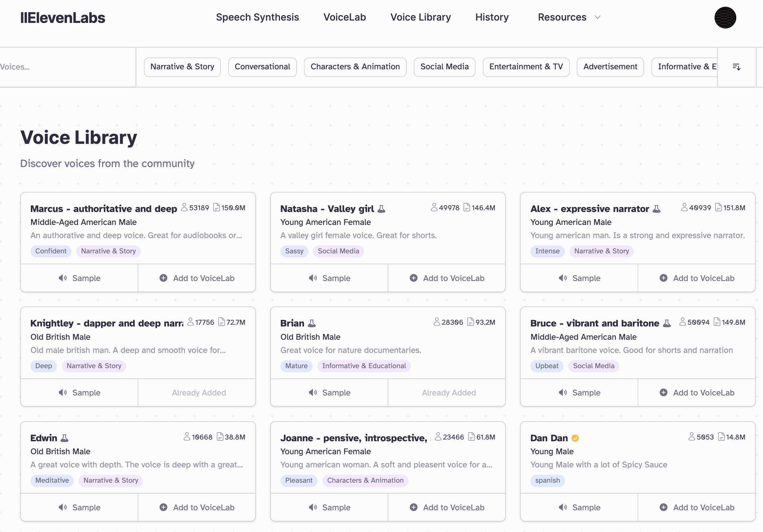Screen dimensions: 763x532
Task: Play the Alex voice sample
Action: (x=579, y=278)
